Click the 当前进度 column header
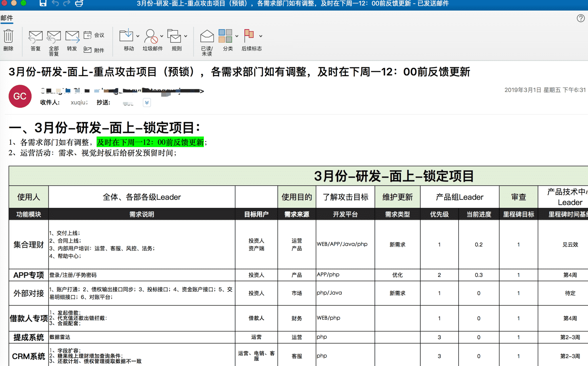 coord(479,214)
